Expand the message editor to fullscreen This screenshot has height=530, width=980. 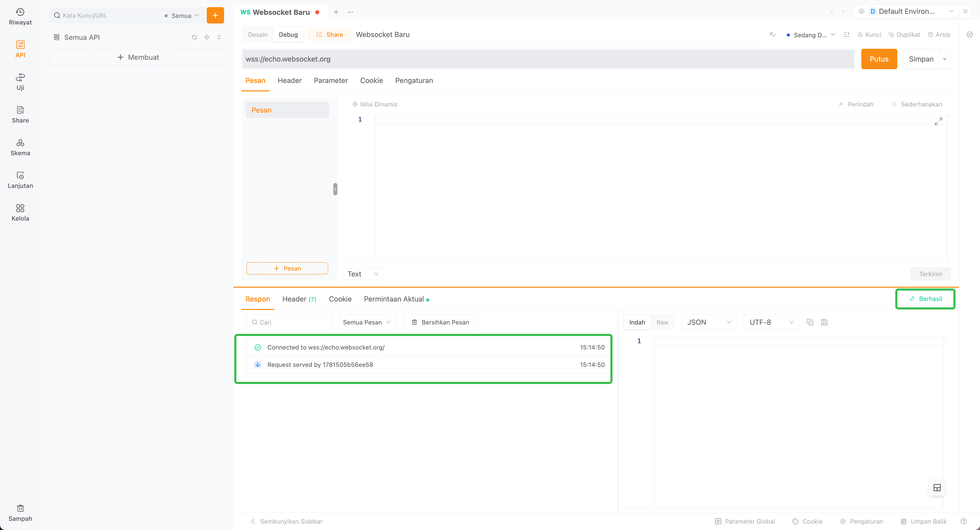(939, 121)
